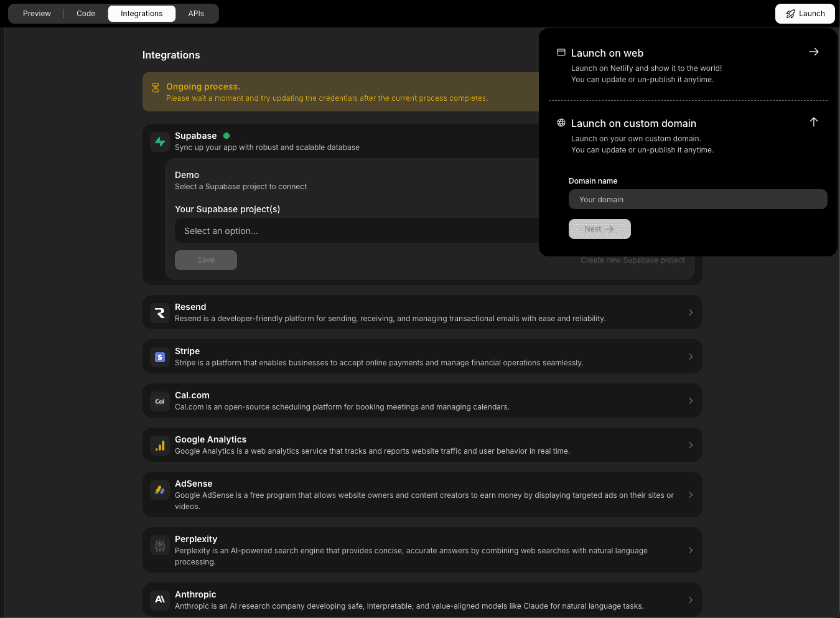The width and height of the screenshot is (840, 618).
Task: Open the APIs tab
Action: click(196, 14)
